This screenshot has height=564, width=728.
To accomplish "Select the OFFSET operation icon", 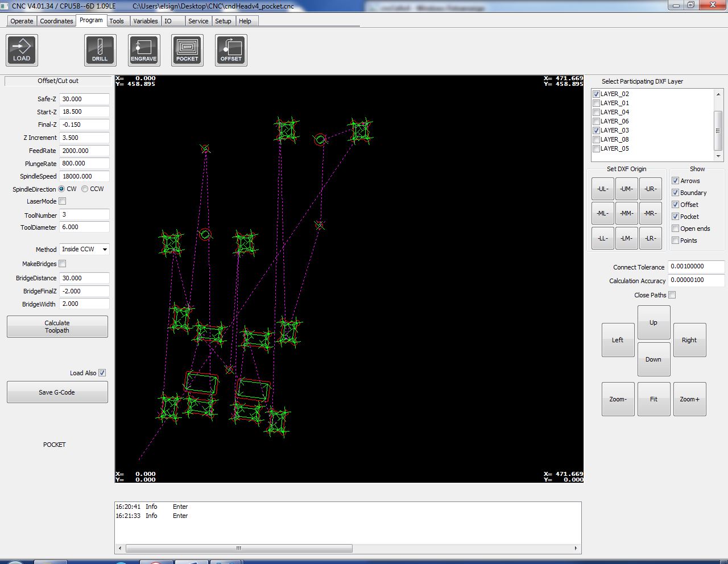I will point(231,50).
